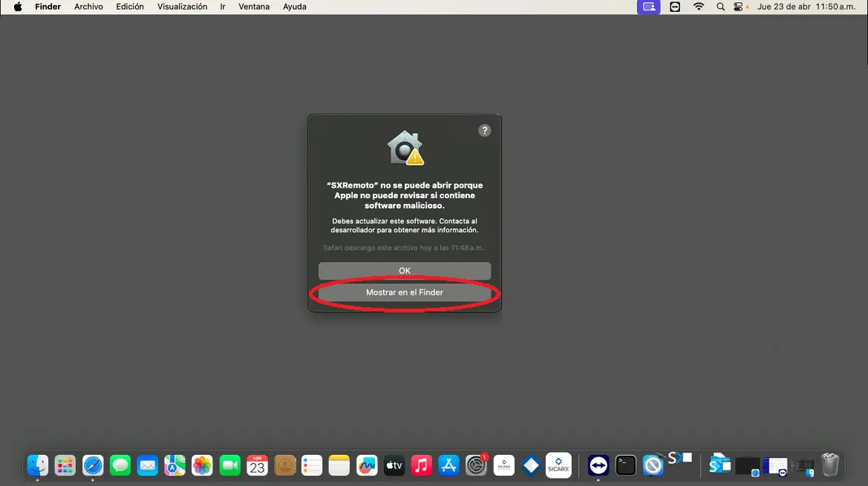
Task: Open Finder from the Dock
Action: click(x=38, y=465)
